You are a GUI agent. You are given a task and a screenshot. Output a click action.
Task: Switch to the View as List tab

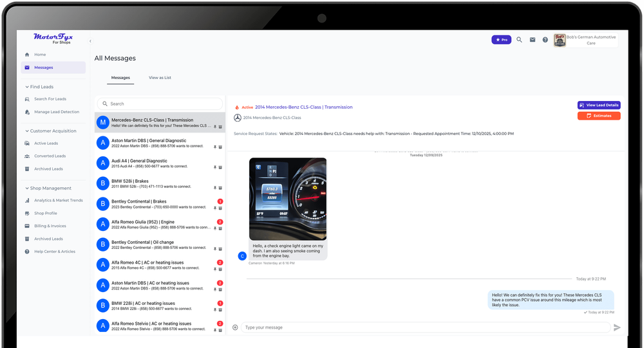tap(160, 78)
